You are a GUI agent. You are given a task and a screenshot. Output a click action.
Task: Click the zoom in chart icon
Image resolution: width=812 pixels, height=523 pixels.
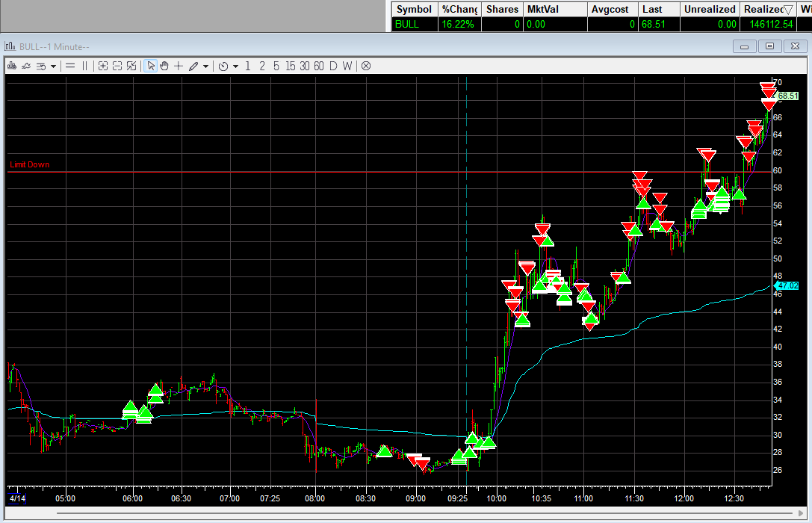point(103,66)
